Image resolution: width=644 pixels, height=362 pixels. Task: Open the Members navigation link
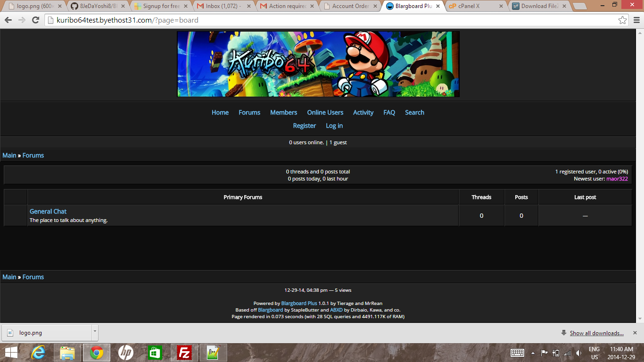(x=283, y=113)
